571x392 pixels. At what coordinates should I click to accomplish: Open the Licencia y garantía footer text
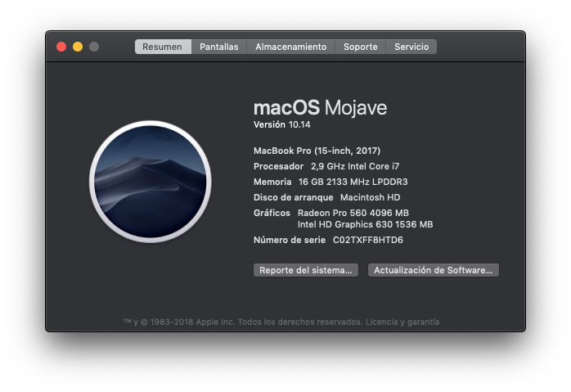tap(402, 322)
